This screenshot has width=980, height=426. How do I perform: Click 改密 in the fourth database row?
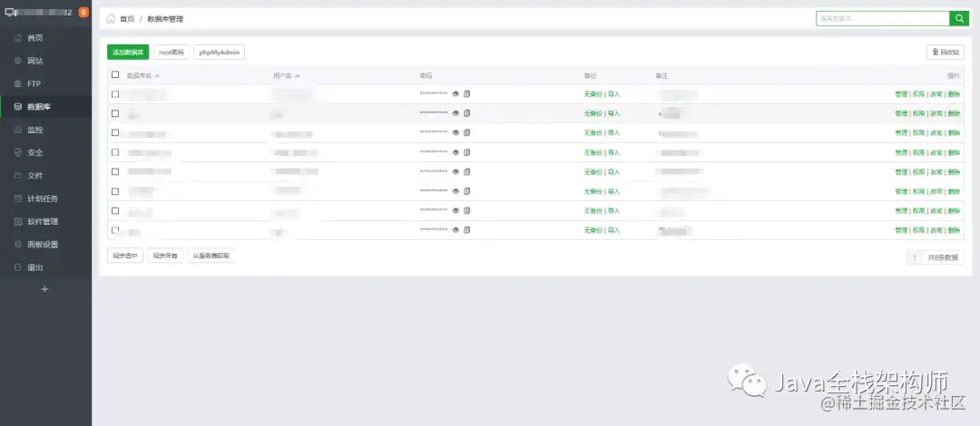click(936, 152)
